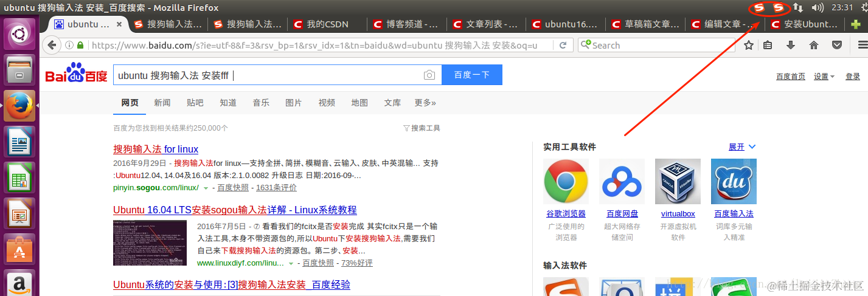Open the Amazon launcher icon
868x296 pixels.
click(19, 283)
